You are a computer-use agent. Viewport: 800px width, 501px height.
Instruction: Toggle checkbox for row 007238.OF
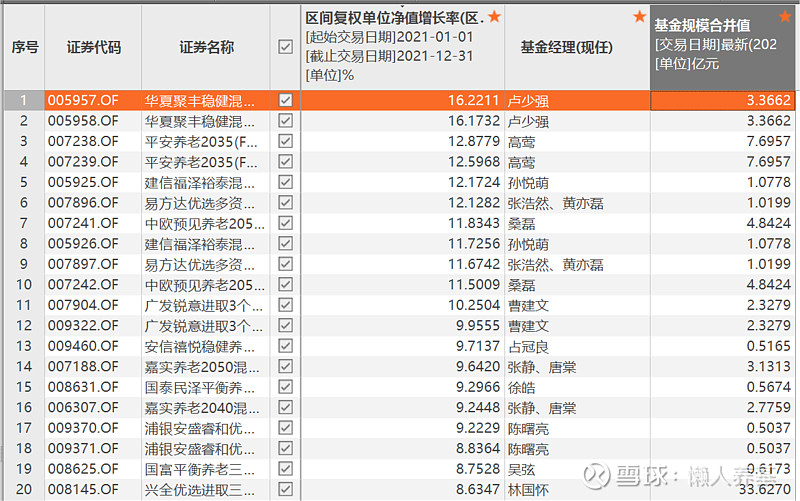point(286,141)
